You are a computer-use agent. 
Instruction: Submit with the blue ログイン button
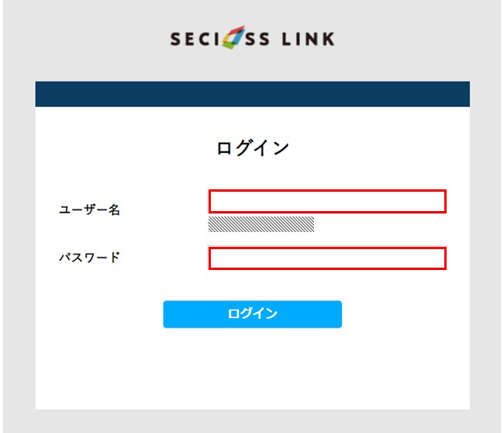pyautogui.click(x=252, y=314)
